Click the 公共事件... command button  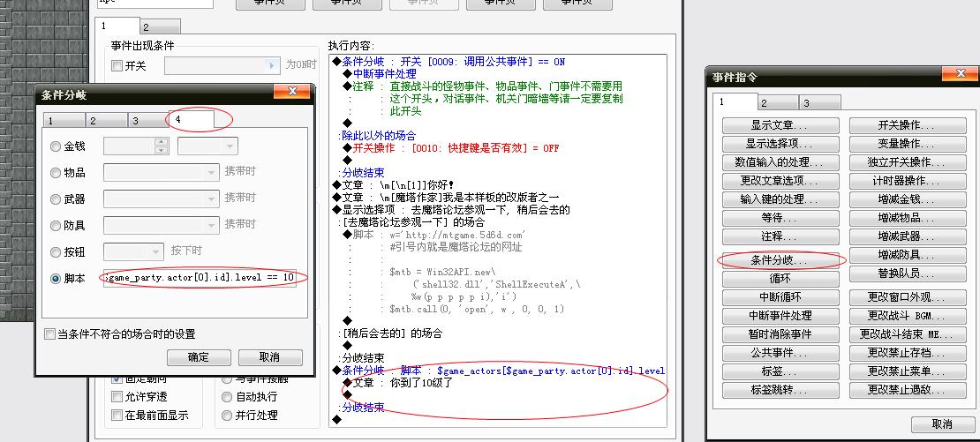(x=780, y=353)
